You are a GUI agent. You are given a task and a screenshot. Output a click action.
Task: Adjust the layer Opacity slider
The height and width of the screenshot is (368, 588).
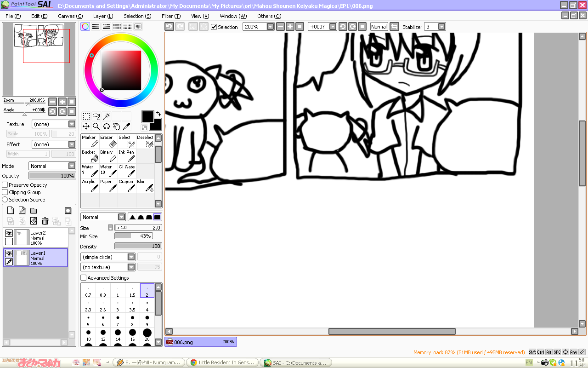click(x=52, y=176)
